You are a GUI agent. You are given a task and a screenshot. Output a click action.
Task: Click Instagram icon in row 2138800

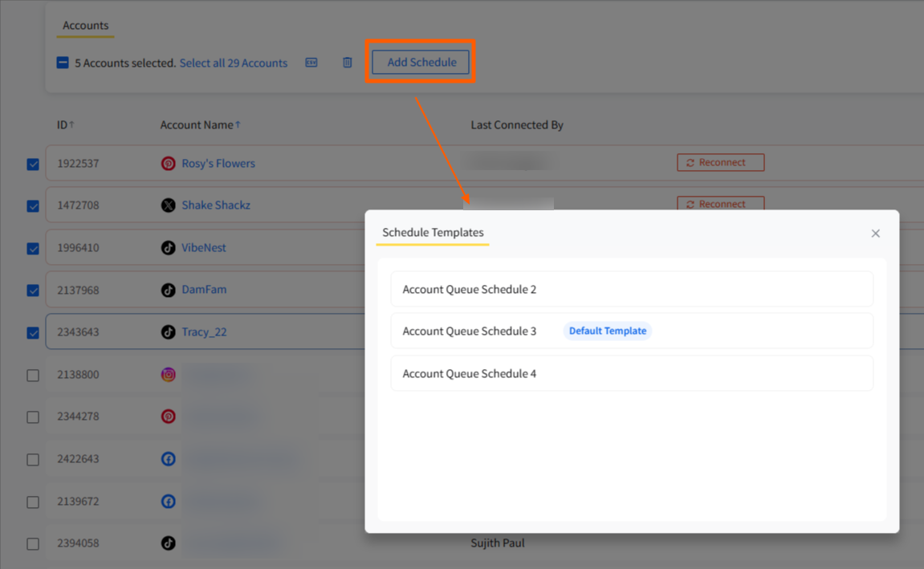[x=168, y=374]
